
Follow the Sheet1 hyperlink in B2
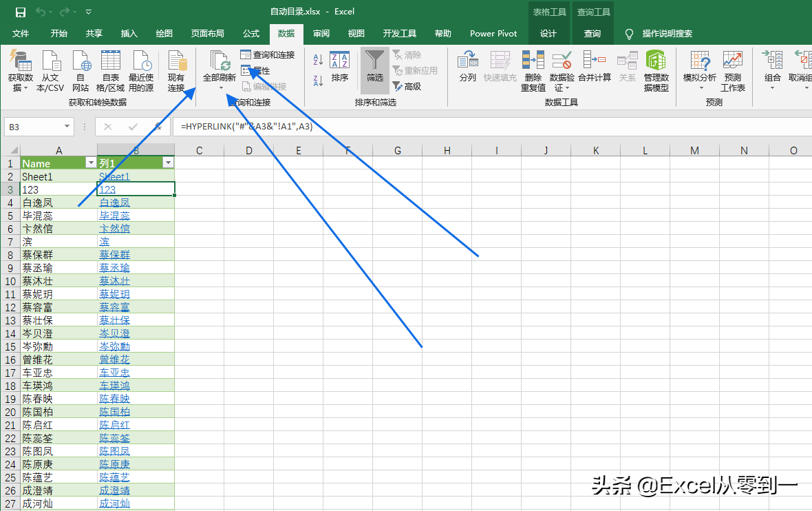114,176
